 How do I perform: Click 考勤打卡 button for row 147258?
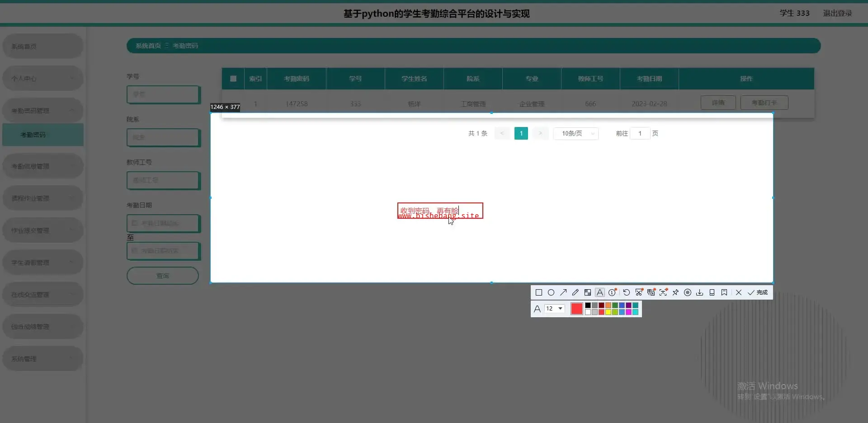point(764,103)
